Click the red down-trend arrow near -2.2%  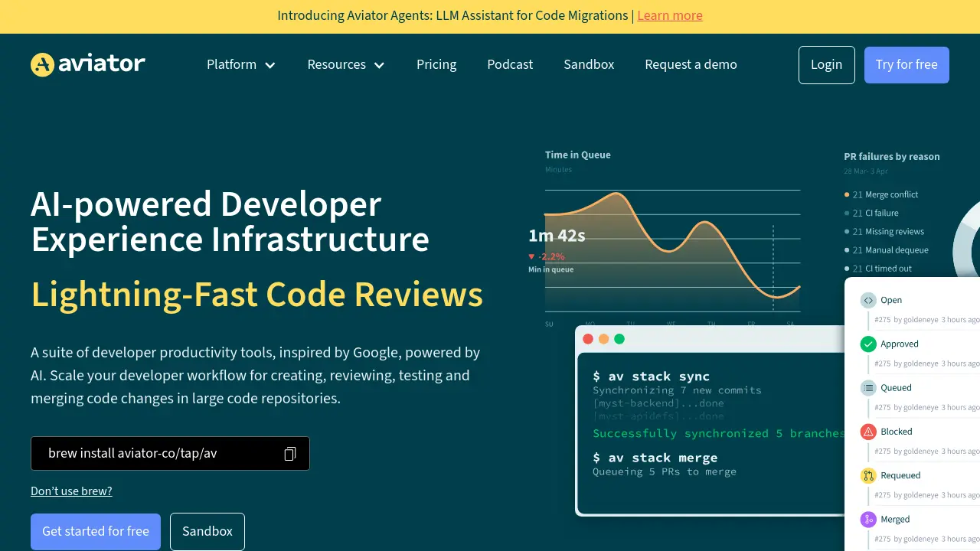pyautogui.click(x=531, y=256)
